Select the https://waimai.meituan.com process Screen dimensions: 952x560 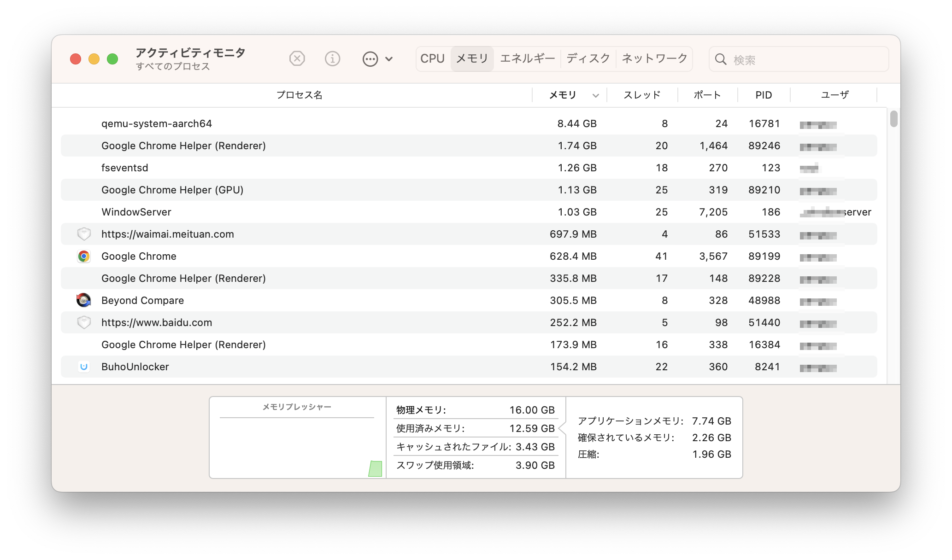168,234
